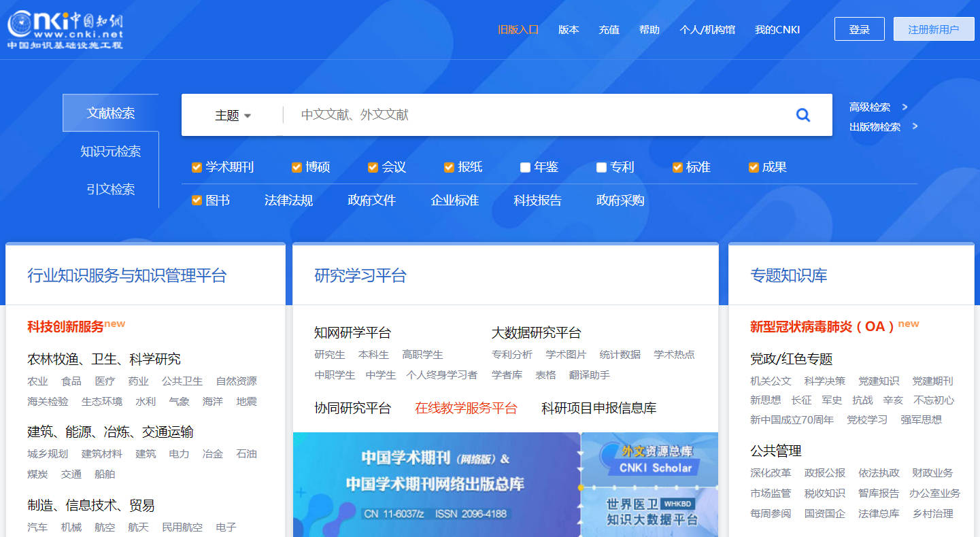
Task: Open the 出版物检索 link
Action: (875, 126)
